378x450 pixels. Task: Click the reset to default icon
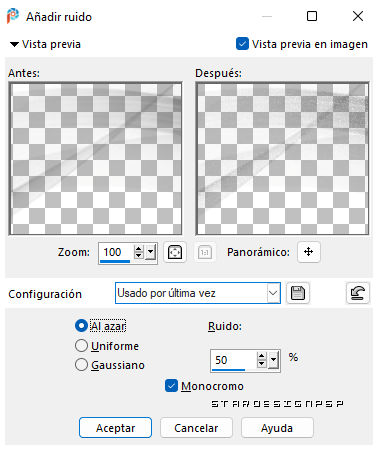[358, 293]
